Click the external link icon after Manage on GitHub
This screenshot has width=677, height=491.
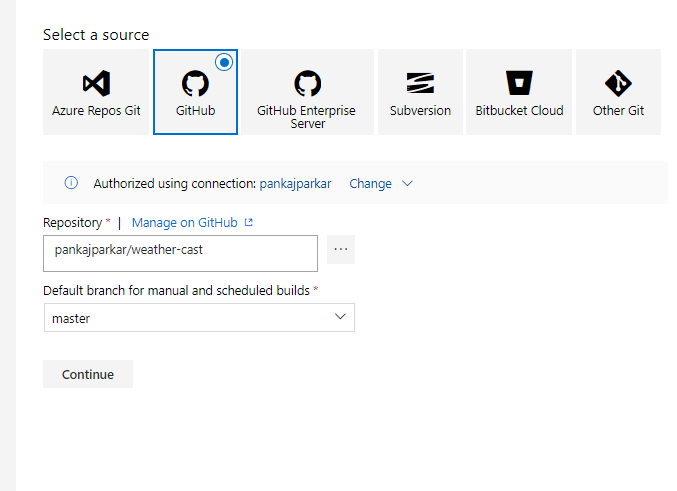click(x=249, y=222)
